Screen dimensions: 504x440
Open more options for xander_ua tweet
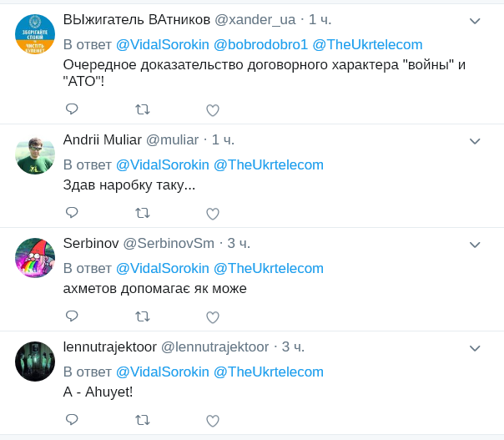coord(474,20)
